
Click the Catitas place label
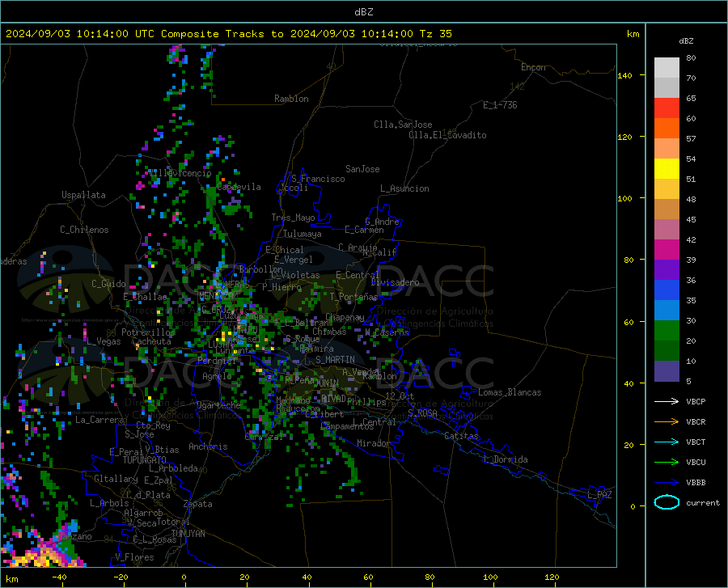point(461,436)
